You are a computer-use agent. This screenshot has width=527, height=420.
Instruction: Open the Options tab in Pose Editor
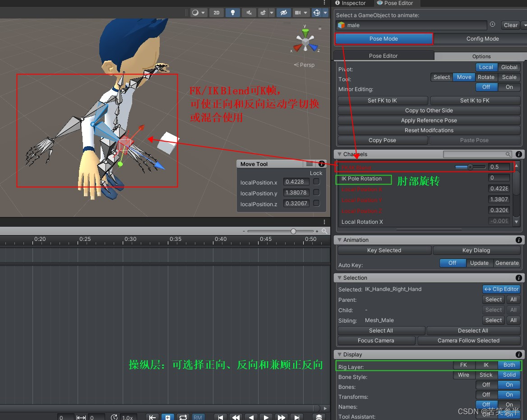pos(481,56)
